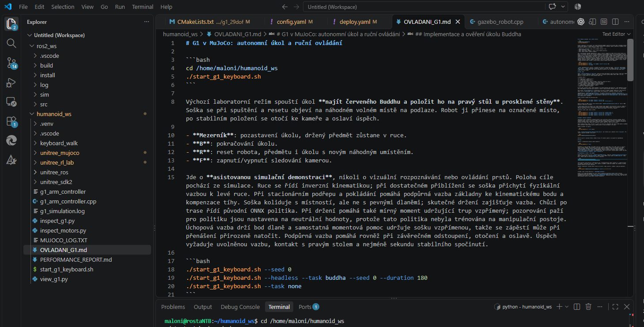Click the ChatGPT icon in the editor toolbar
This screenshot has width=644, height=327.
(x=581, y=22)
